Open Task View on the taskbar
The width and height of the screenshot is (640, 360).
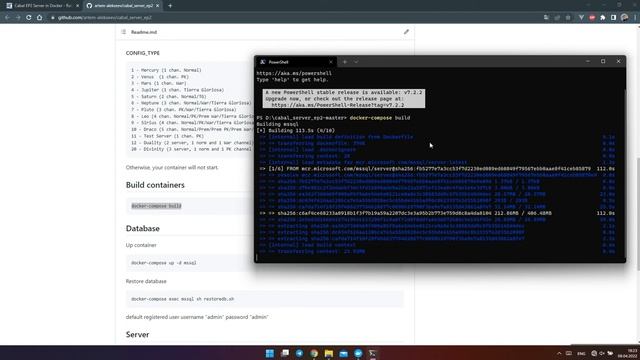click(x=285, y=353)
